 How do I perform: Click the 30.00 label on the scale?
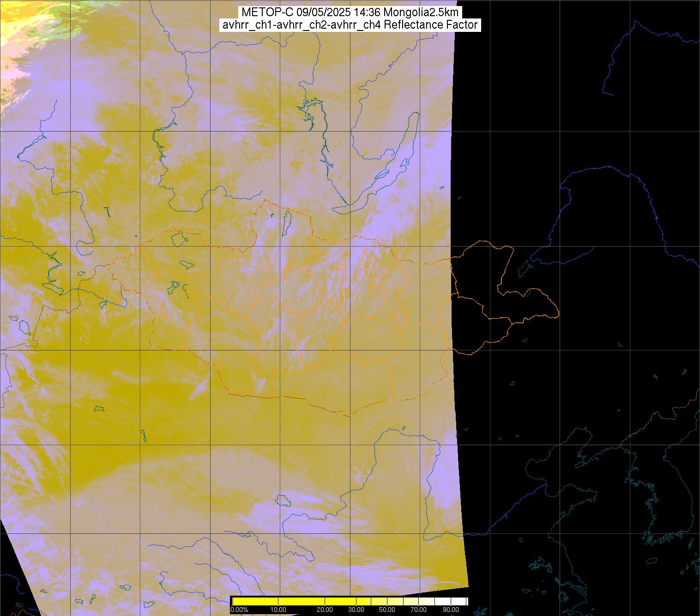356,610
